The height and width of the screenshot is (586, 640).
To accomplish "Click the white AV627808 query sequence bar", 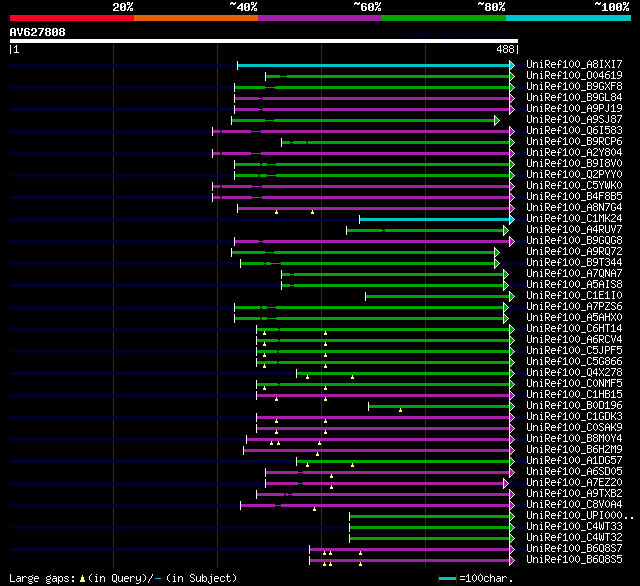I will click(264, 41).
